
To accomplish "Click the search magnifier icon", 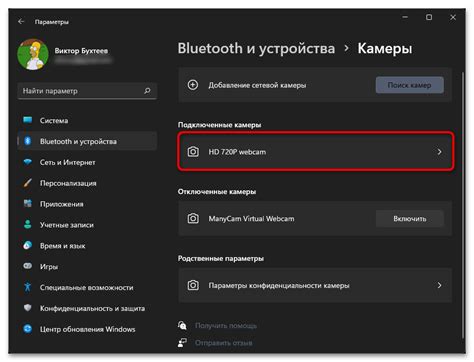I will [147, 91].
